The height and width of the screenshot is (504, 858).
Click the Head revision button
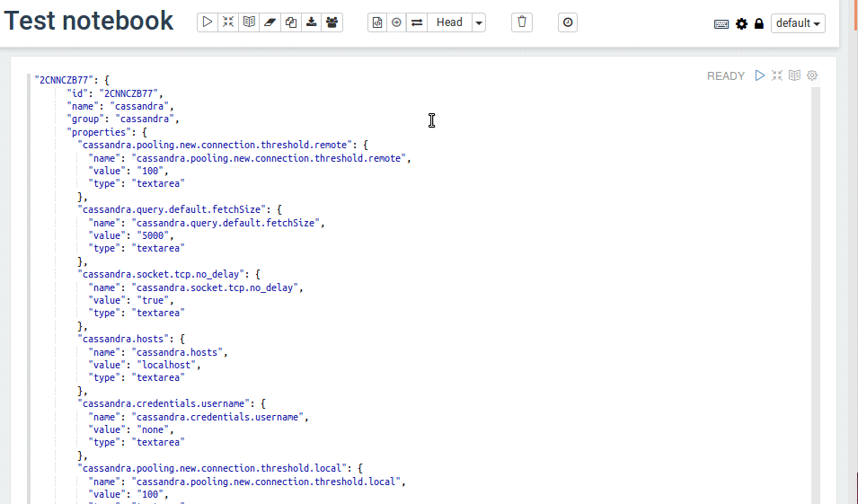click(x=449, y=22)
